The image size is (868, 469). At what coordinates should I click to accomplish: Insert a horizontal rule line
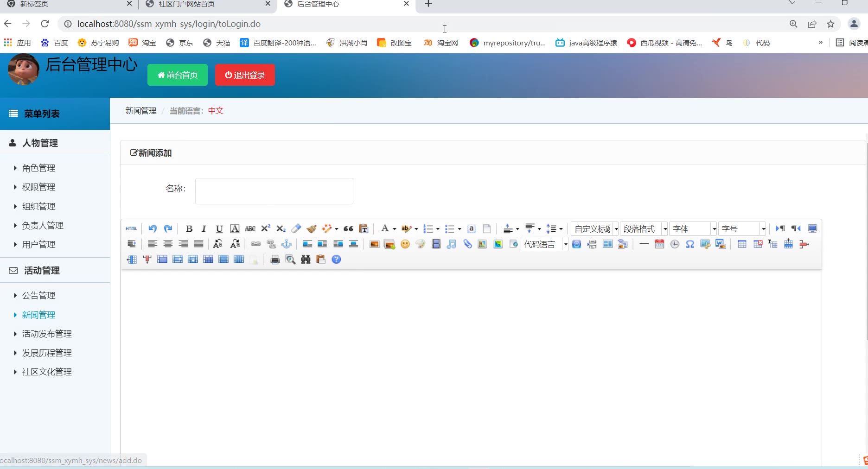[x=644, y=244]
